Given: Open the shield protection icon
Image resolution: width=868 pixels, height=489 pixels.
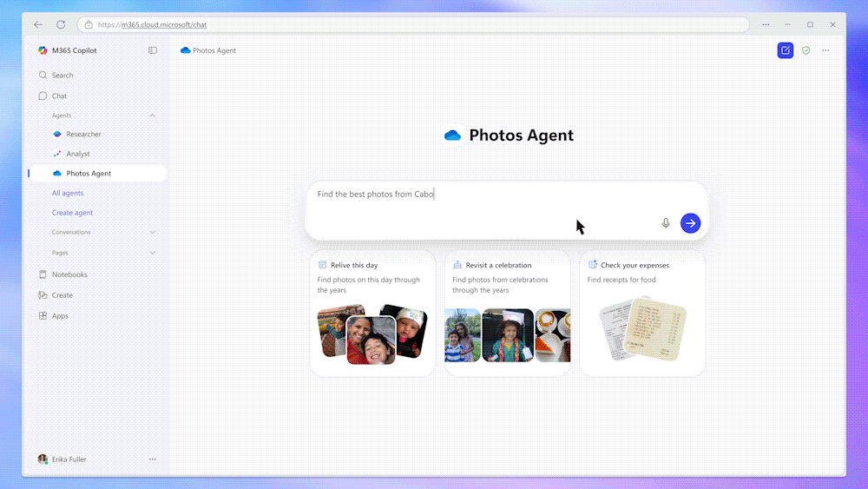Looking at the screenshot, I should [806, 50].
